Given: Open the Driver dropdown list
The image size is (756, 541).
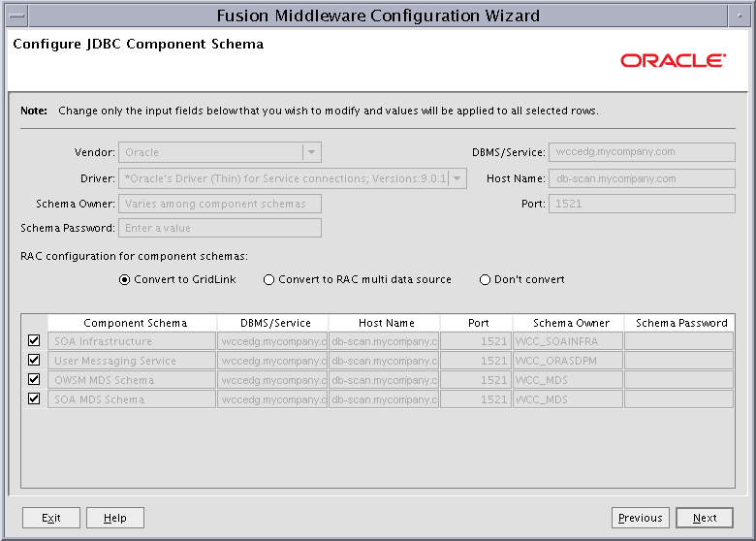Looking at the screenshot, I should pos(457,178).
